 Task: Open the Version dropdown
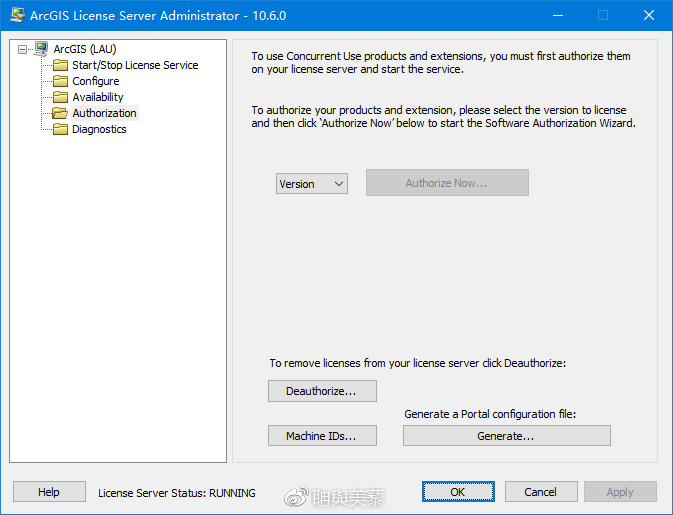tap(312, 184)
